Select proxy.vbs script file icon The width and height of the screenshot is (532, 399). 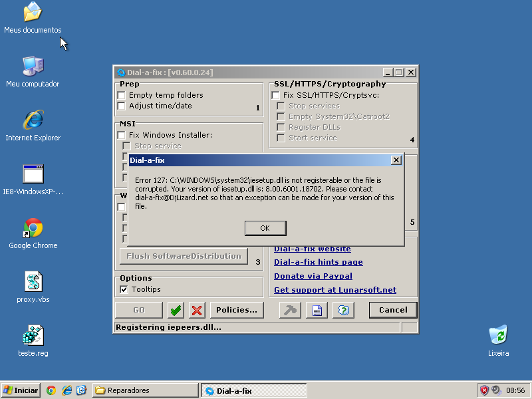pos(33,287)
